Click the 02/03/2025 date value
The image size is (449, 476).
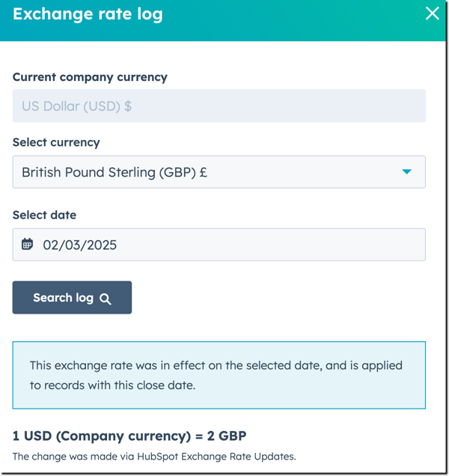pyautogui.click(x=79, y=245)
